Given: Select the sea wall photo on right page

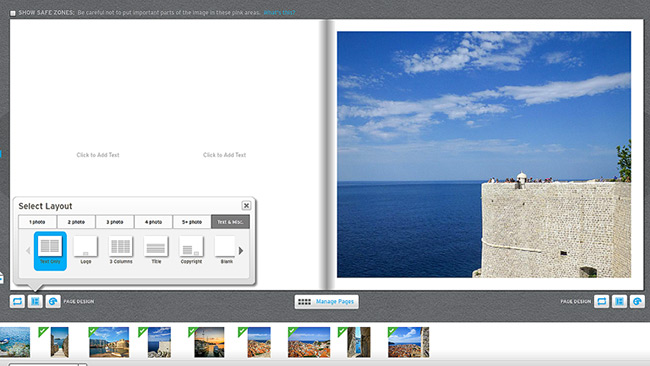Looking at the screenshot, I should (x=484, y=155).
